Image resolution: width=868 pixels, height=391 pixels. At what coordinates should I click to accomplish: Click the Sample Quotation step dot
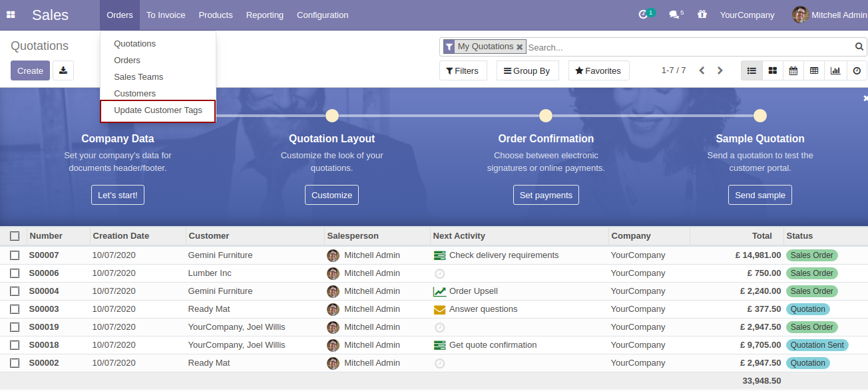(x=760, y=116)
